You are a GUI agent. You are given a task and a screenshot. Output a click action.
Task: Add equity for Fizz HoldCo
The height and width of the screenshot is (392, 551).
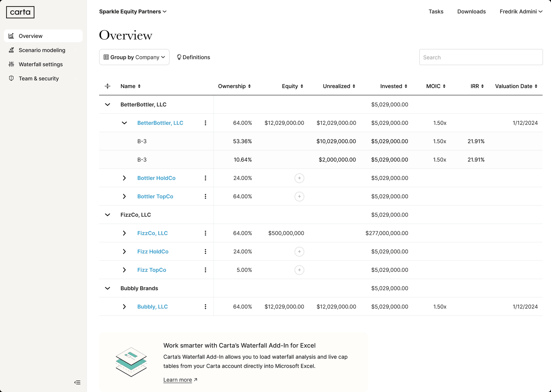click(x=299, y=252)
